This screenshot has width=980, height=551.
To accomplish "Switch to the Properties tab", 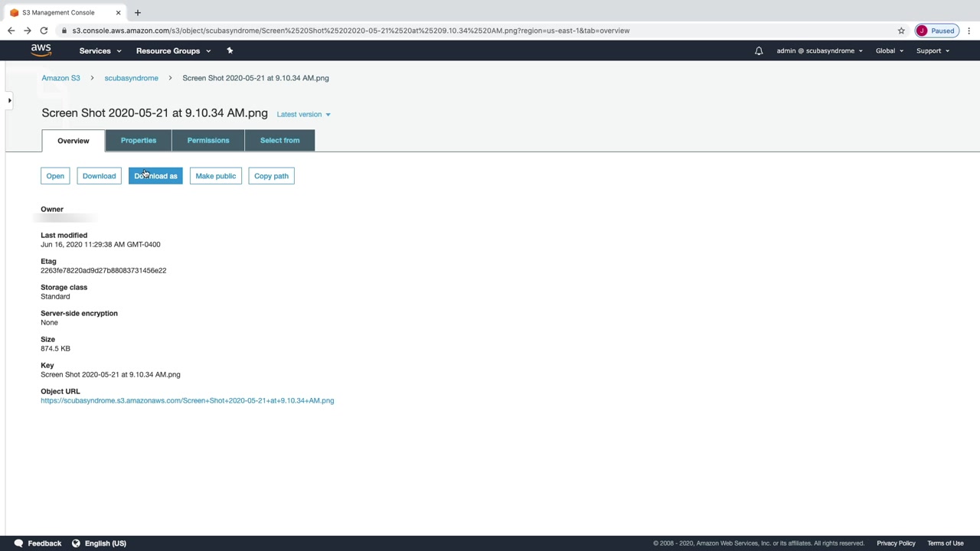I will pyautogui.click(x=139, y=140).
